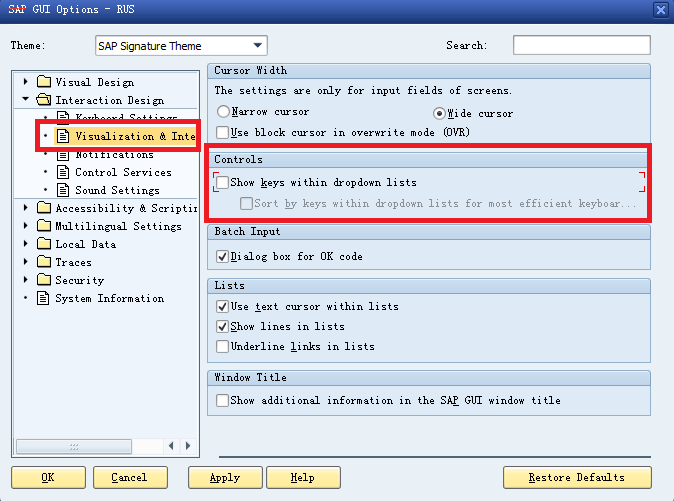Enable Underline links in lists
The width and height of the screenshot is (674, 501).
[x=222, y=346]
